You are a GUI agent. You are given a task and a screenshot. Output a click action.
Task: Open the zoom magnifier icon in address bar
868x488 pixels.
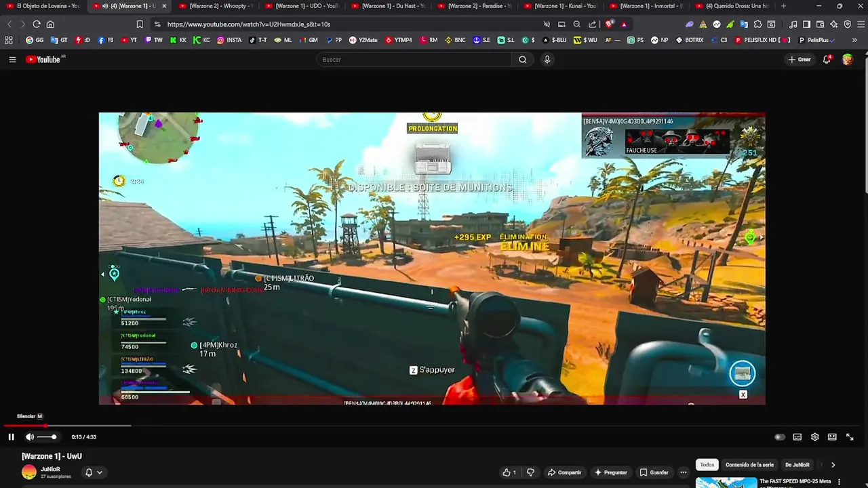pyautogui.click(x=577, y=24)
